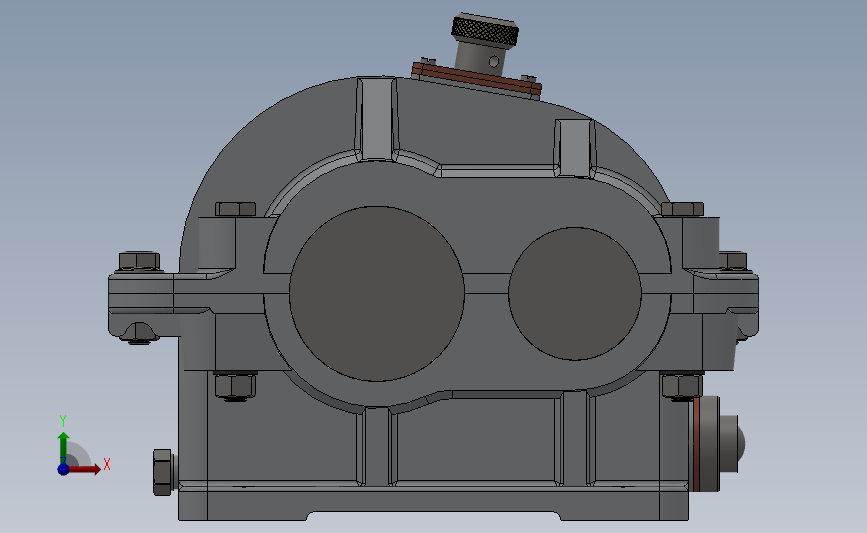
Task: Select the tall left rib on the upper cover
Action: point(377,119)
